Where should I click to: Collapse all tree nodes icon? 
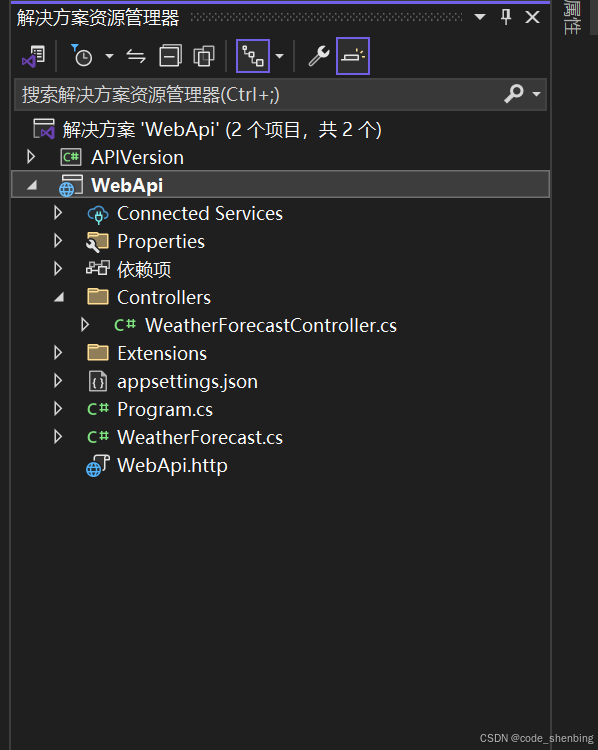point(170,56)
